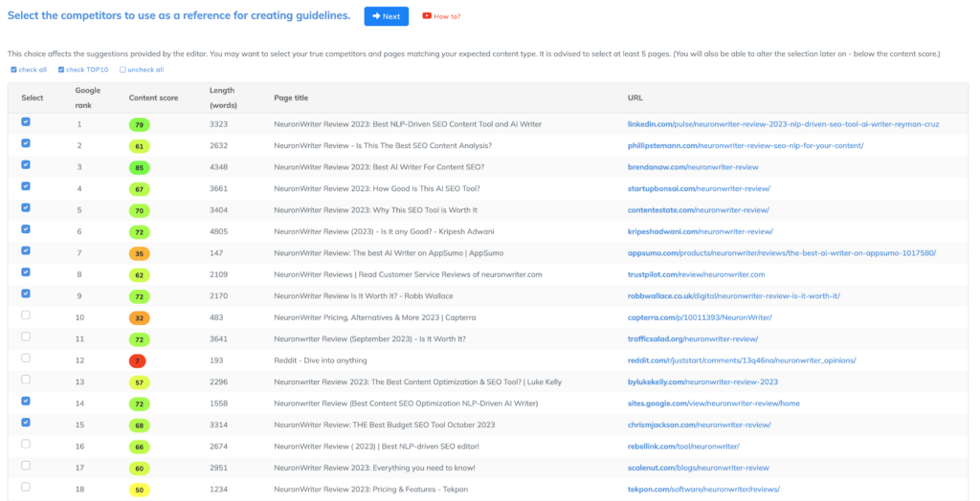980x501 pixels.
Task: Select the rank 16 rebellink.com checkbox
Action: tap(26, 445)
